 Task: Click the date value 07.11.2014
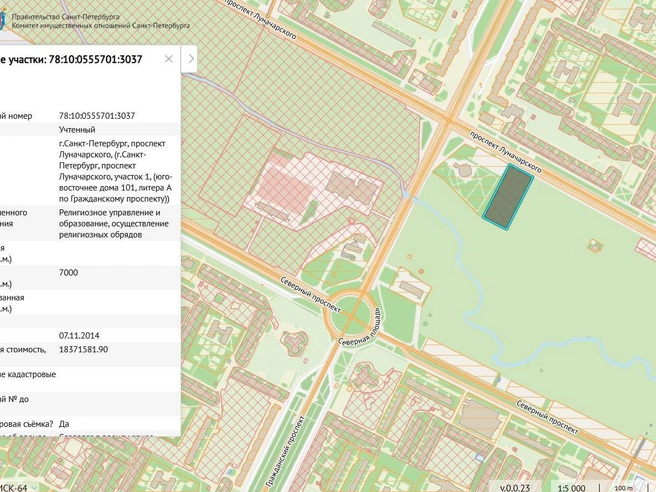79,336
